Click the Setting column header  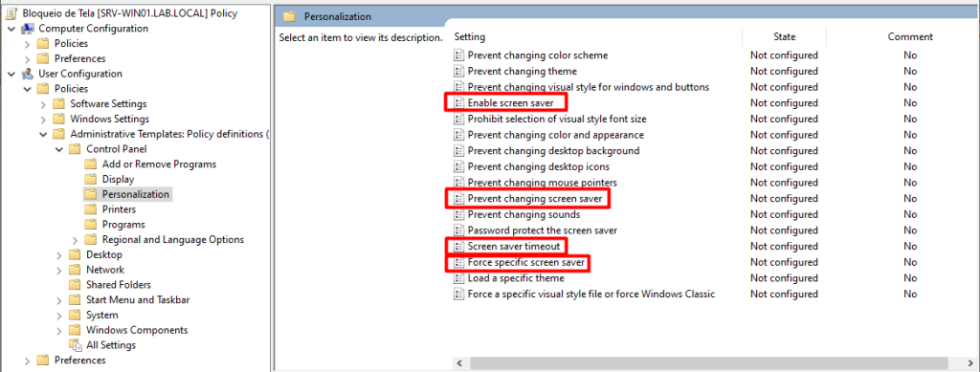pos(469,37)
